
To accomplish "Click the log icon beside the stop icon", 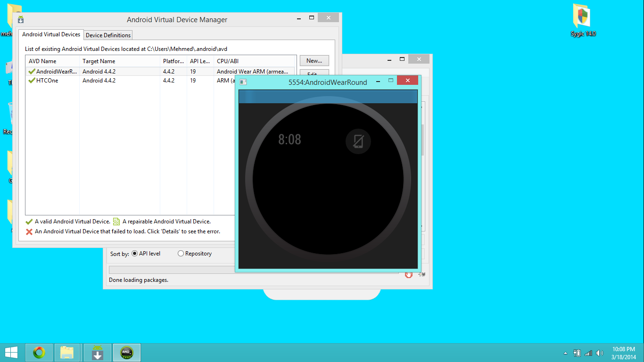I will click(x=421, y=274).
